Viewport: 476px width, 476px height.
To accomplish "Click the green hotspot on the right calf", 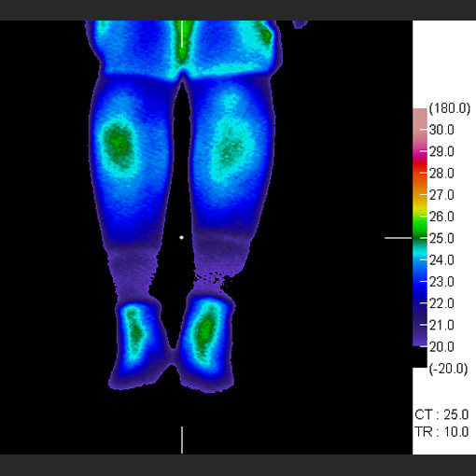I will coord(230,150).
